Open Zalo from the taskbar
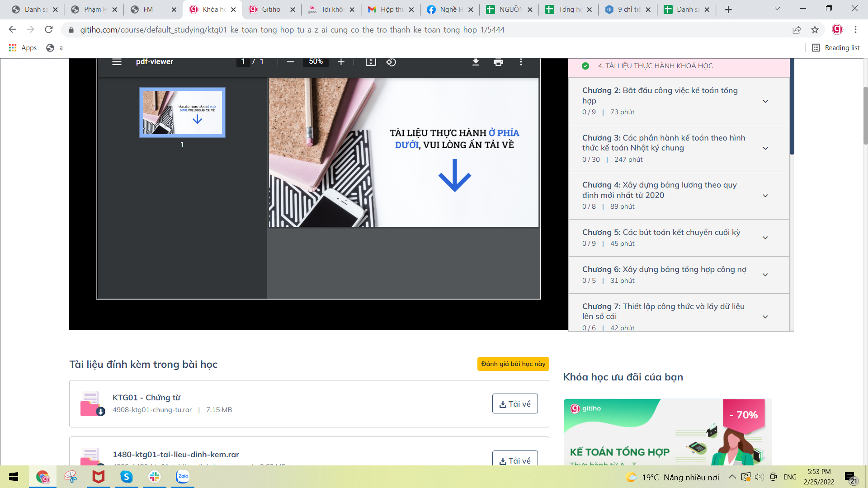The image size is (868, 488). tap(183, 477)
